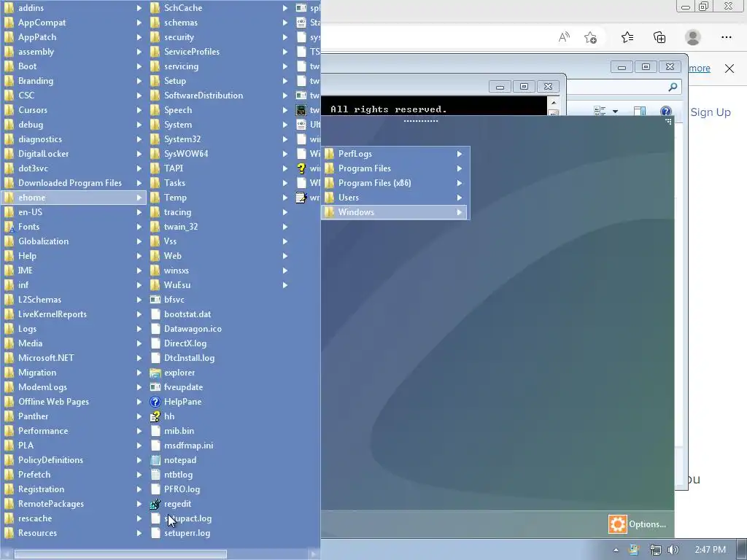
Task: Select the Offline Web Pages folder
Action: (53, 402)
